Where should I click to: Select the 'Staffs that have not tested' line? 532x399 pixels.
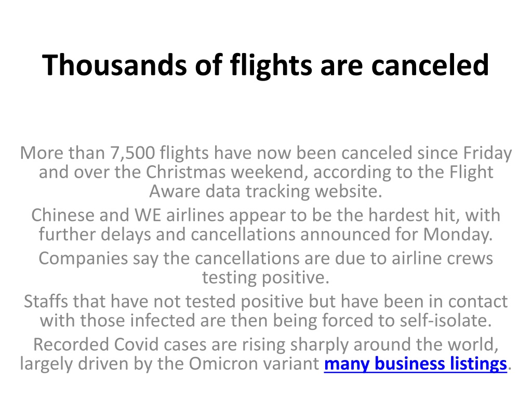point(265,302)
